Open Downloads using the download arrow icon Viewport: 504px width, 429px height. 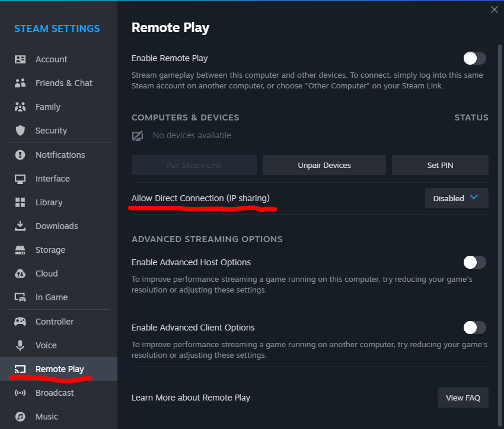pyautogui.click(x=20, y=225)
